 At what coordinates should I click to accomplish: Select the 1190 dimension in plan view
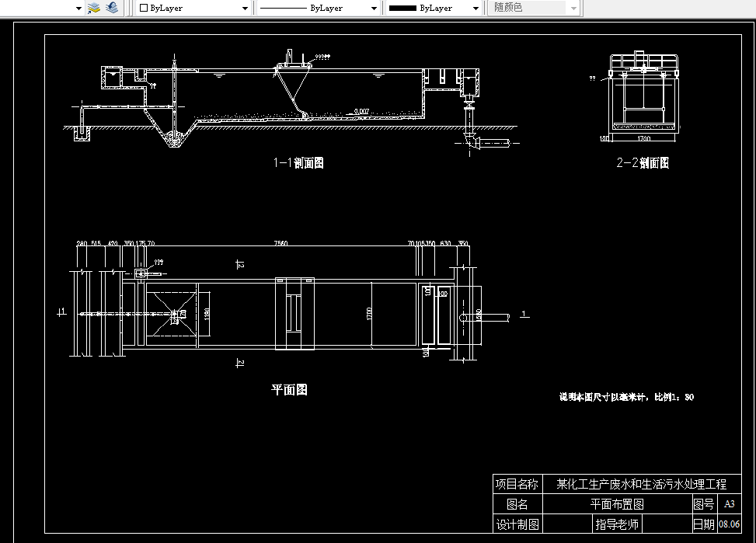coord(207,314)
